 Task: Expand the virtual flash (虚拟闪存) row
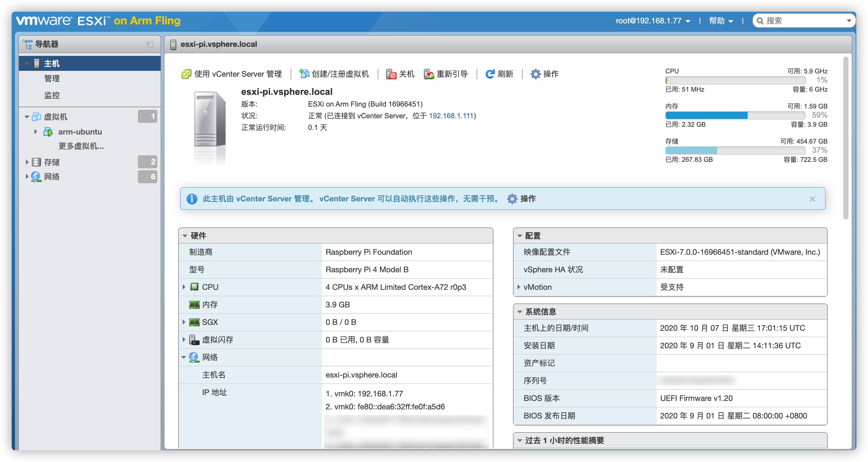pos(184,340)
